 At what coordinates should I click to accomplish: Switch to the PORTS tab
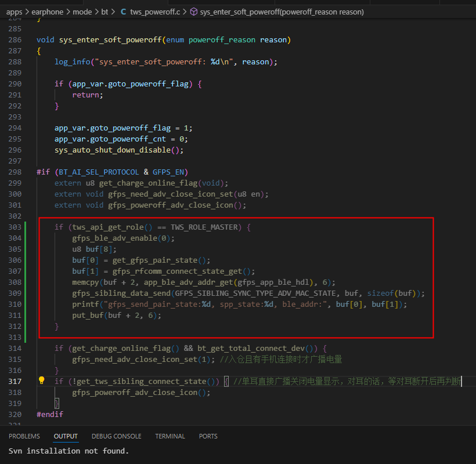(x=208, y=436)
